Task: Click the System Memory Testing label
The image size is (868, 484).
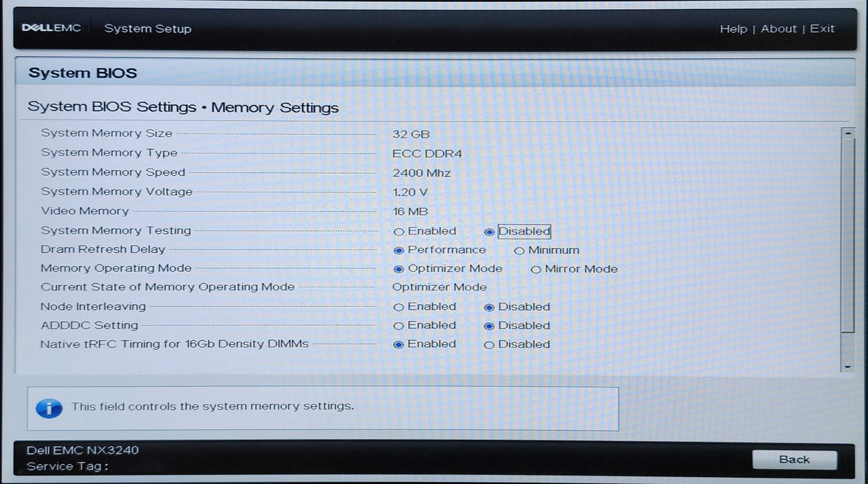Action: tap(115, 230)
